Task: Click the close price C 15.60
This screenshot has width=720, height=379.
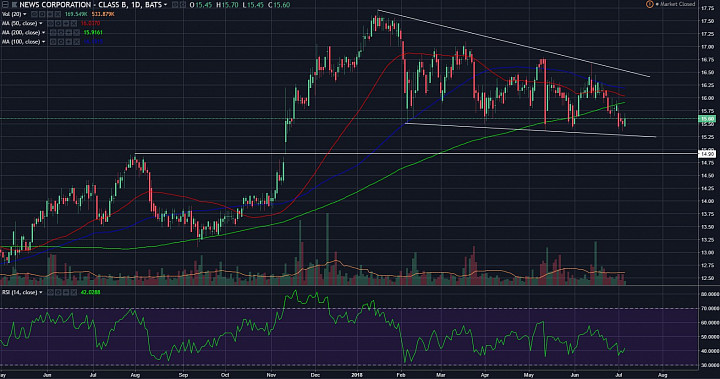Action: (279, 5)
